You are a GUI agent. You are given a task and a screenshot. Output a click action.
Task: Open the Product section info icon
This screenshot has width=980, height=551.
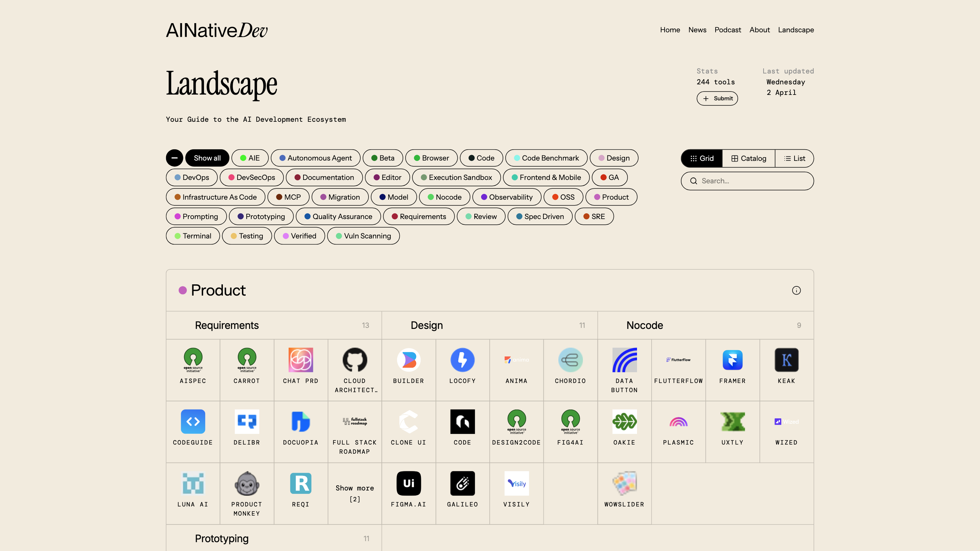click(797, 290)
